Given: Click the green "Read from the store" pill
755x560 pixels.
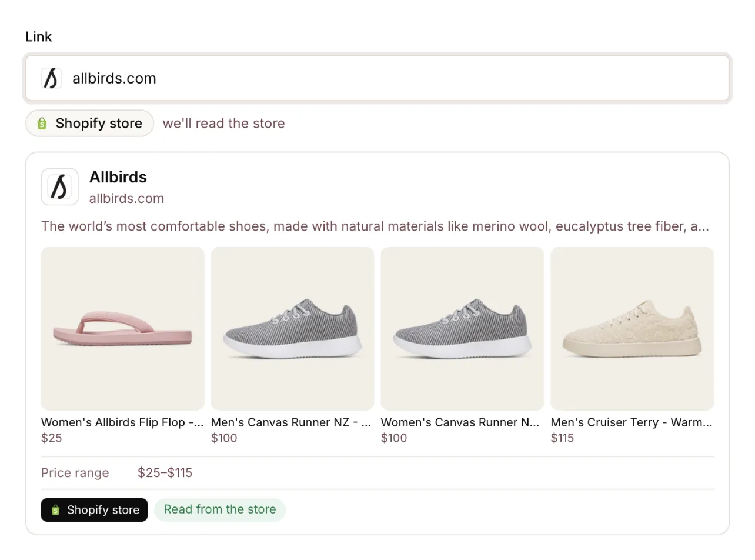Looking at the screenshot, I should [220, 509].
